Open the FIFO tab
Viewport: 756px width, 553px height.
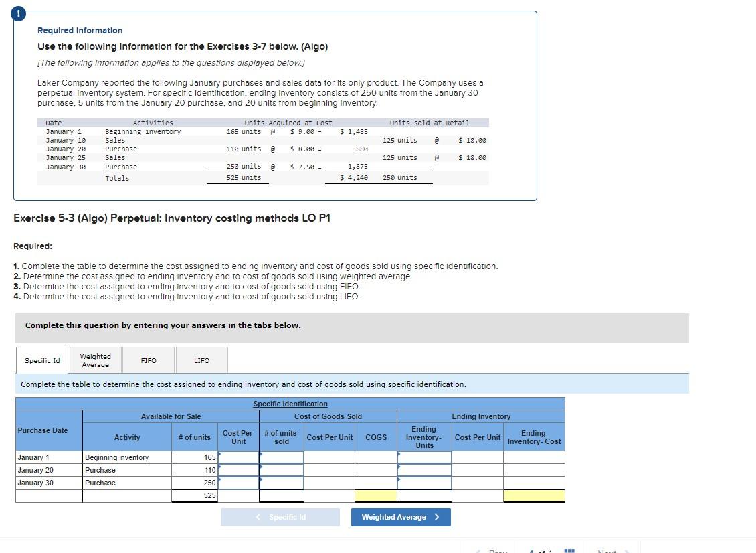pyautogui.click(x=149, y=360)
